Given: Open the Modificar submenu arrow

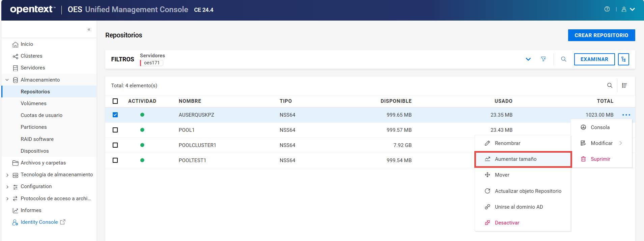Looking at the screenshot, I should coord(620,143).
